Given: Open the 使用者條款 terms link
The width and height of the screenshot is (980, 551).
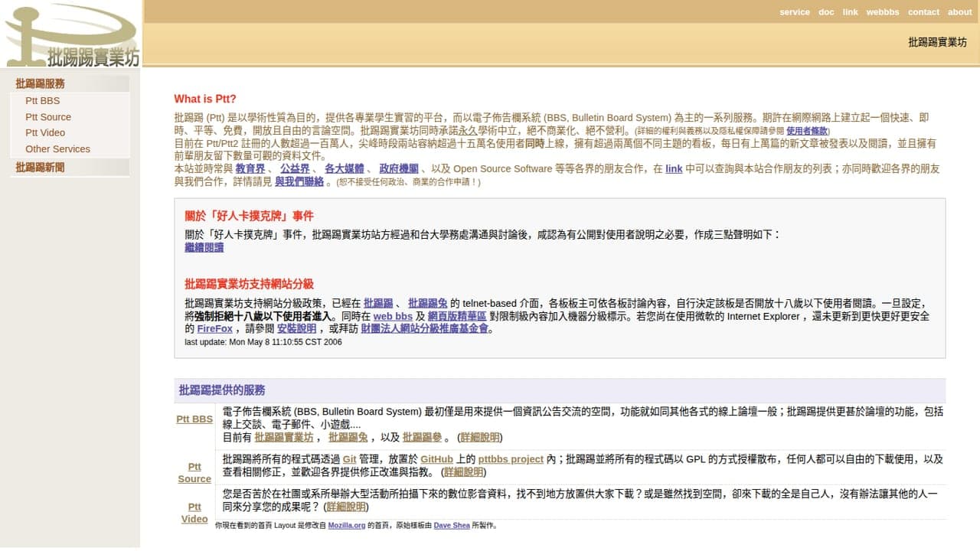Looking at the screenshot, I should tap(807, 131).
